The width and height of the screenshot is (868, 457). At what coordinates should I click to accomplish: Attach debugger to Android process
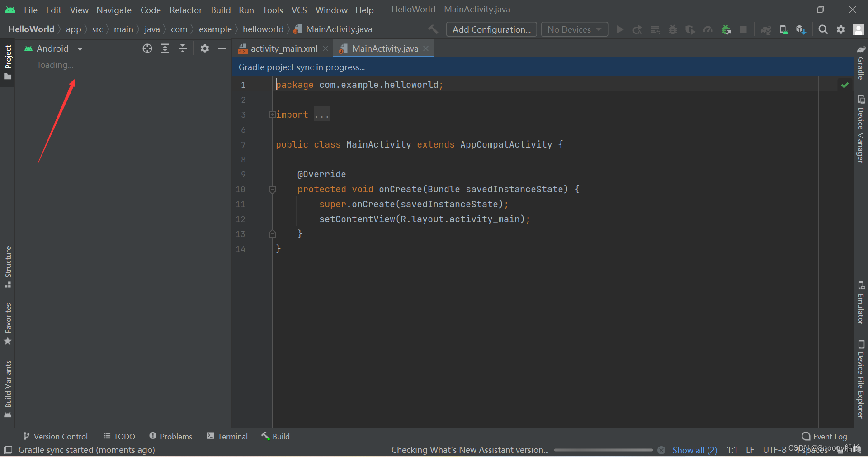click(x=726, y=29)
